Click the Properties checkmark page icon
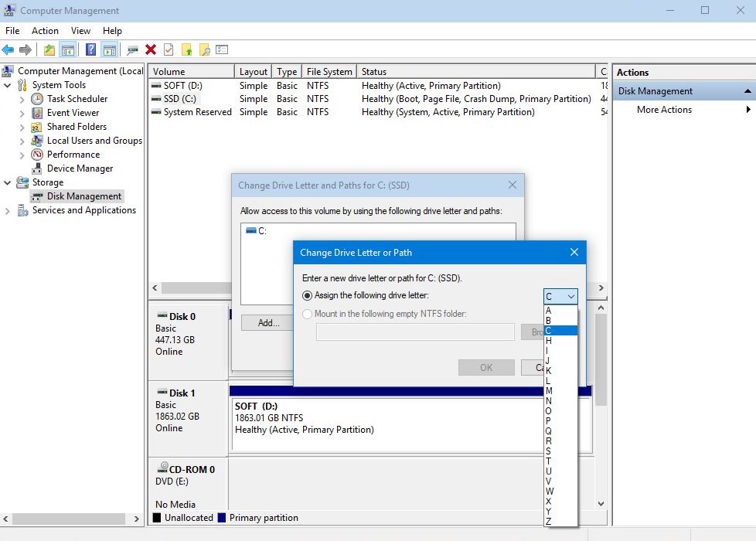 pos(169,50)
